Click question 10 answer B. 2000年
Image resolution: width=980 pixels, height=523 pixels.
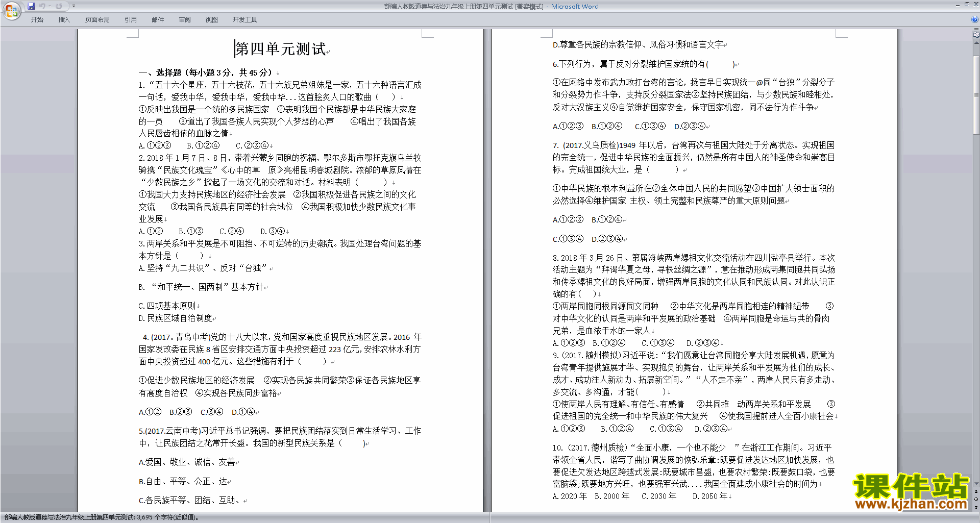point(612,496)
